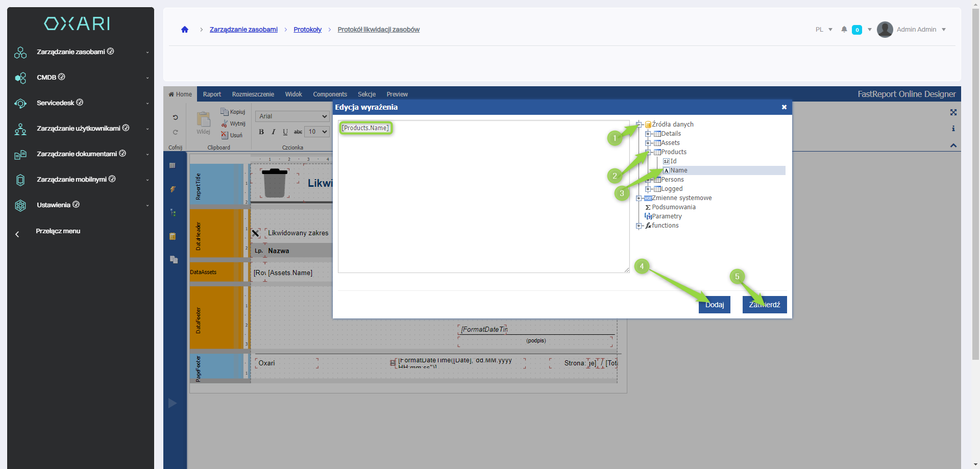Image resolution: width=980 pixels, height=469 pixels.
Task: Open the notifications bell
Action: [844, 30]
